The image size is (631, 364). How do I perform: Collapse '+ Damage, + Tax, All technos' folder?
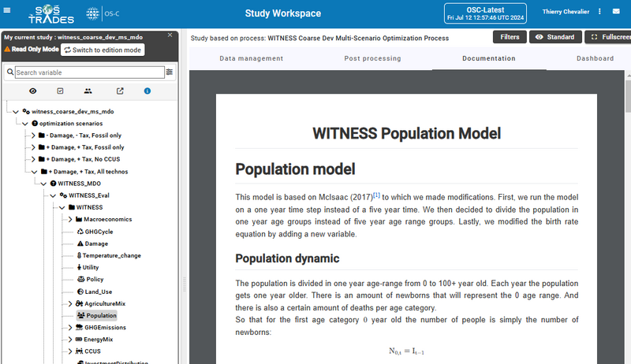pyautogui.click(x=35, y=172)
